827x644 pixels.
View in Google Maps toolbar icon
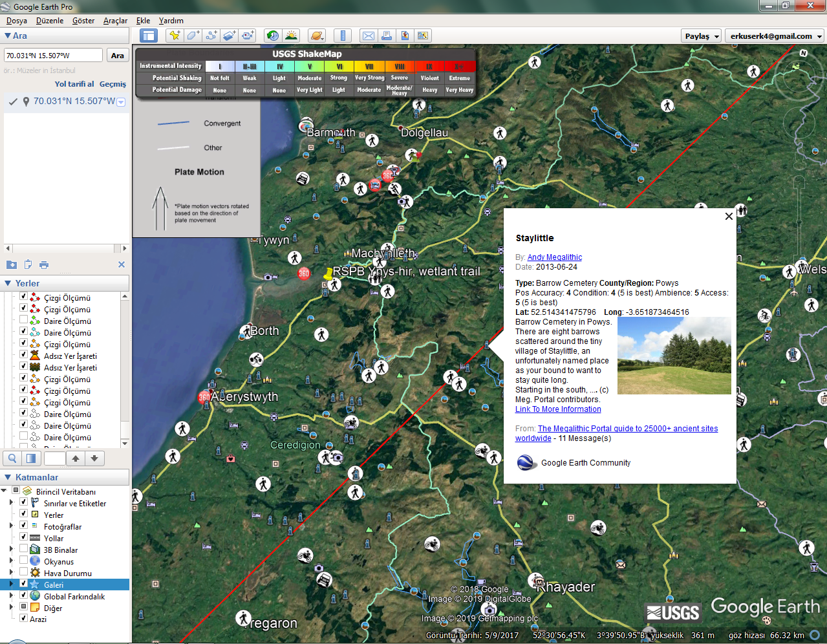coord(423,36)
